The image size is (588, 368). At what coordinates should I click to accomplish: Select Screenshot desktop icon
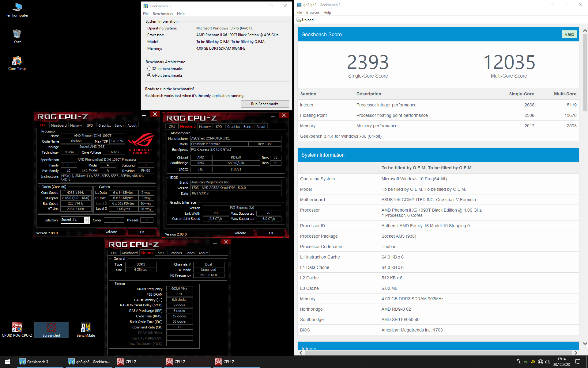(51, 330)
